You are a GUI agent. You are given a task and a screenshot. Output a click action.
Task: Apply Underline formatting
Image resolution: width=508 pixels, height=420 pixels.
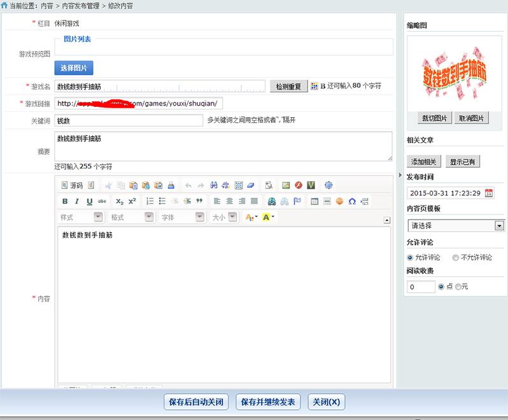[x=89, y=202]
